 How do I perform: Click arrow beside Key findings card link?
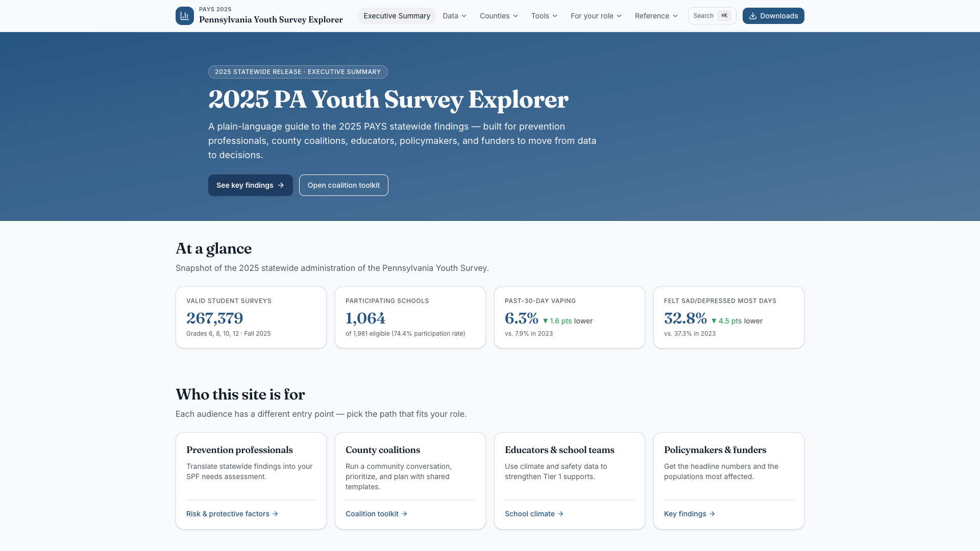click(x=712, y=514)
